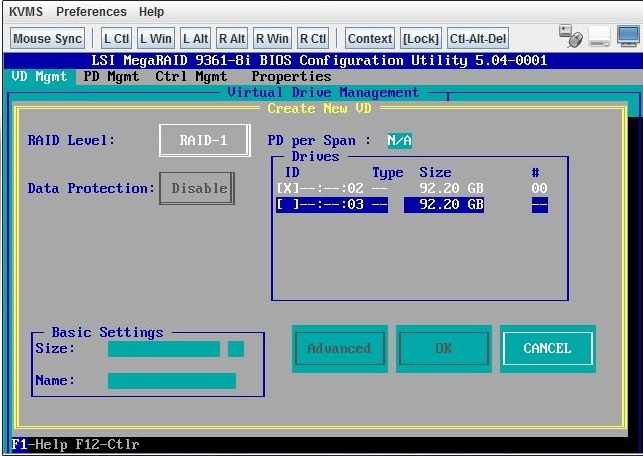The width and height of the screenshot is (643, 456).
Task: Switch to the Properties tab
Action: tap(291, 77)
